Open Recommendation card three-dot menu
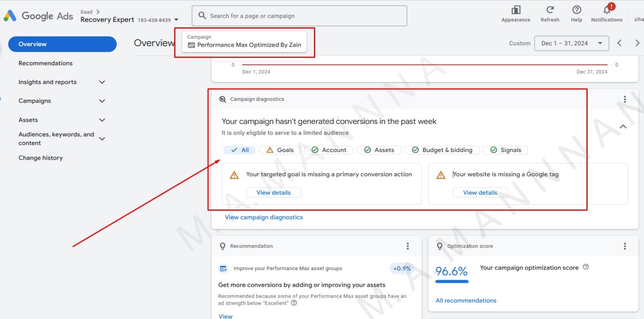The height and width of the screenshot is (319, 644). [x=408, y=246]
